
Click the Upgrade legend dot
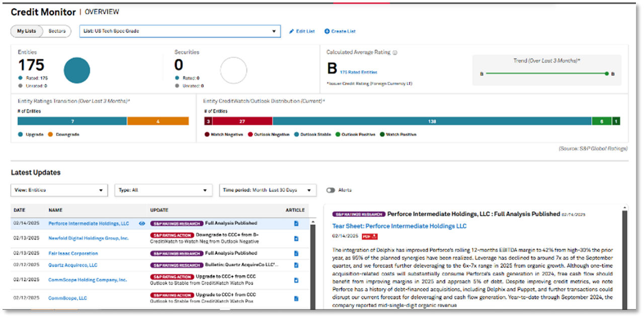[20, 135]
